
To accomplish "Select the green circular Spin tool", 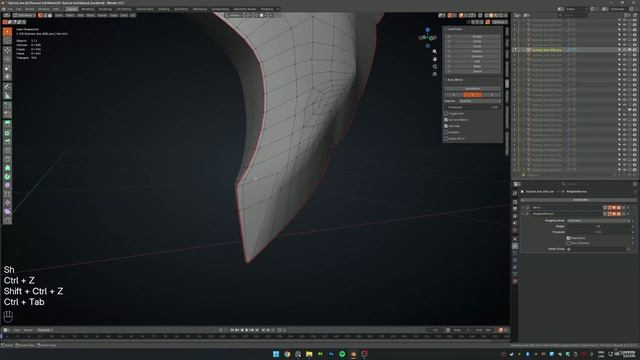I will pos(7,177).
